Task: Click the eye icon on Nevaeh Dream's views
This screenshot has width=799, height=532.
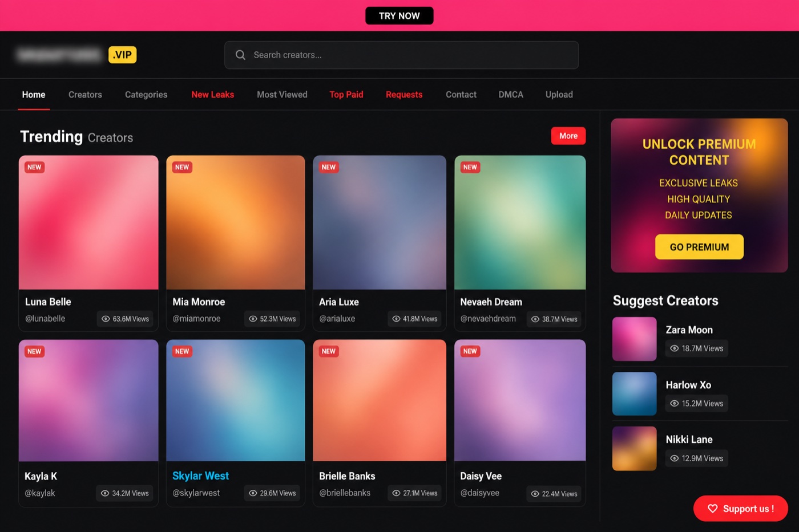Action: tap(535, 319)
